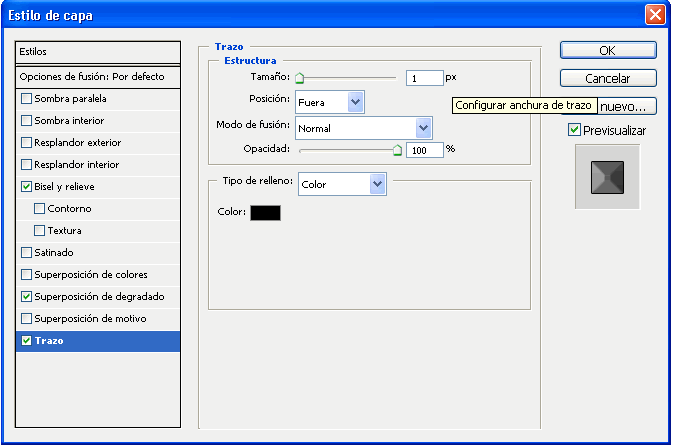674x447 pixels.
Task: Open the Modo de fusión dropdown
Action: click(x=364, y=128)
